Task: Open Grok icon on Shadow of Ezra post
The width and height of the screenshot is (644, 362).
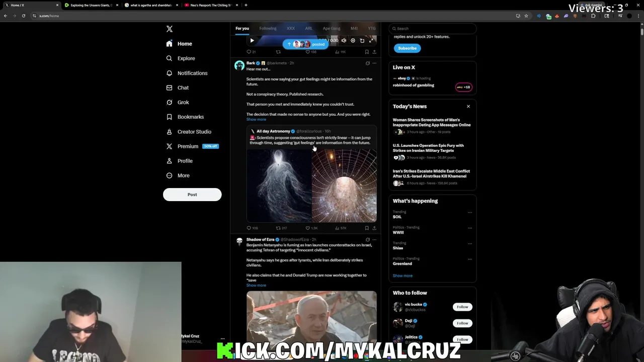Action: point(367,240)
